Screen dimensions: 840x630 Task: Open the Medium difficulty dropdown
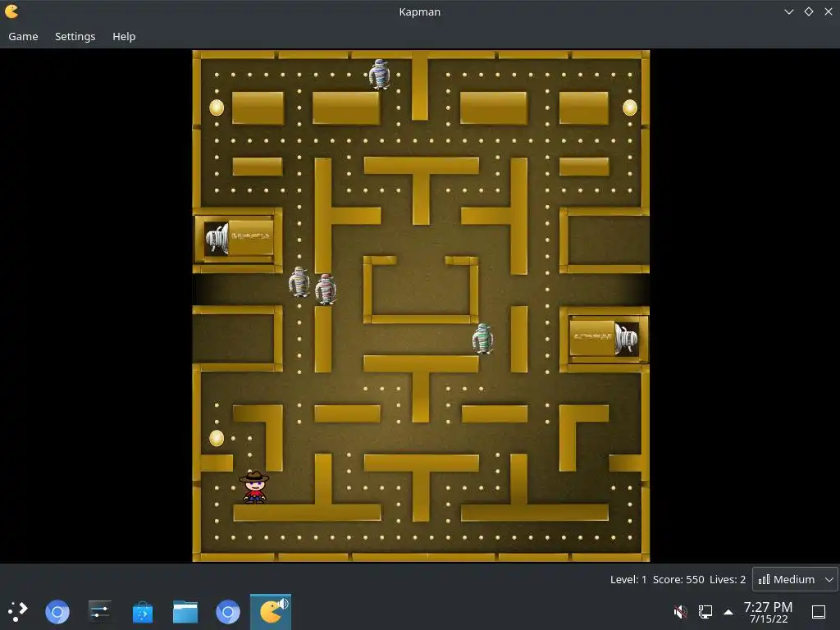[x=795, y=579]
